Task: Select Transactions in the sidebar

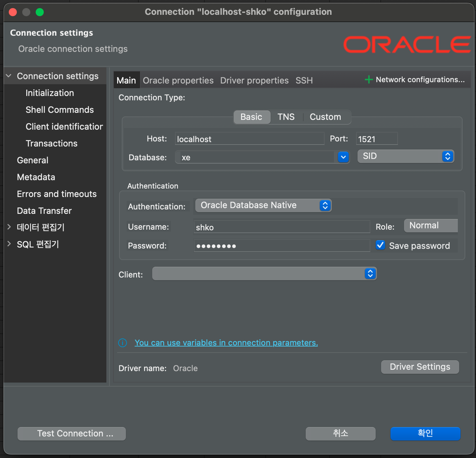Action: point(52,143)
